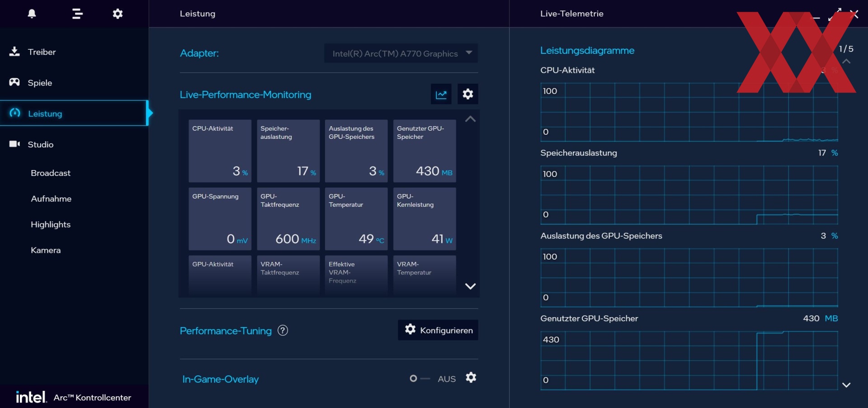
Task: Click the Konfigurieren button
Action: tap(438, 330)
